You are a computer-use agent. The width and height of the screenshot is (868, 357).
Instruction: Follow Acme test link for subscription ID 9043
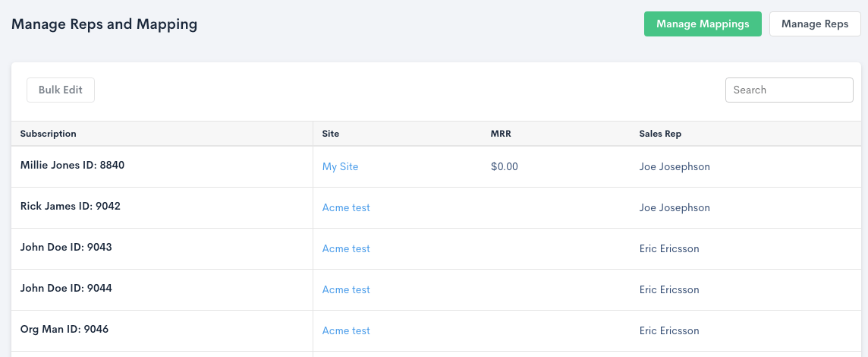tap(346, 248)
